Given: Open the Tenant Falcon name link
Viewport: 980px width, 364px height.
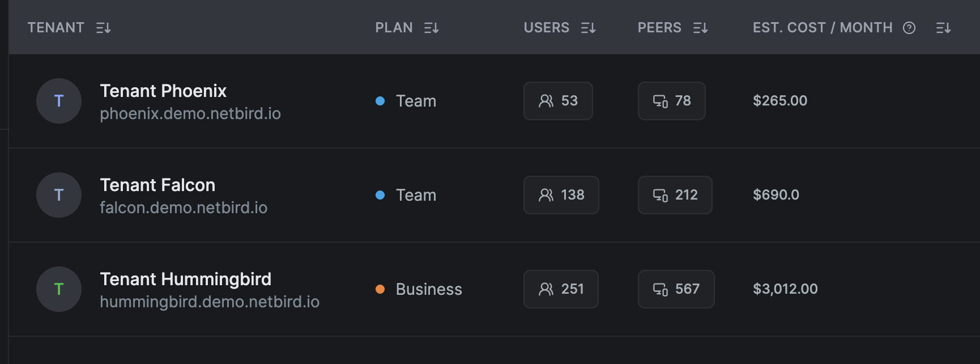Looking at the screenshot, I should point(157,185).
